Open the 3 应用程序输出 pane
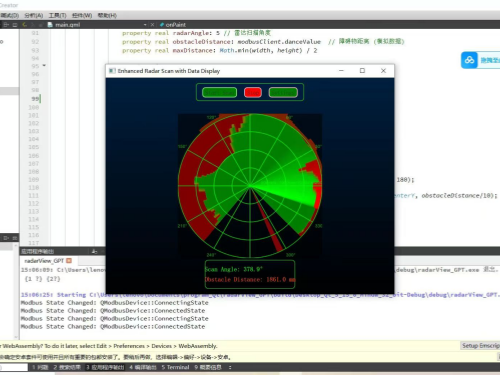Viewport: 500px width, 375px height. pyautogui.click(x=105, y=367)
